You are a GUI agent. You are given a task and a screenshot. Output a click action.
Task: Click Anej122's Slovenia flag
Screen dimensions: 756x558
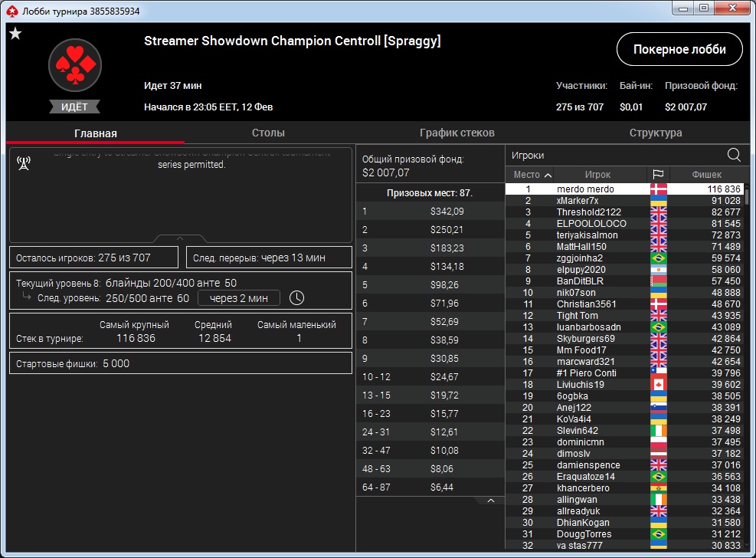[x=658, y=408]
